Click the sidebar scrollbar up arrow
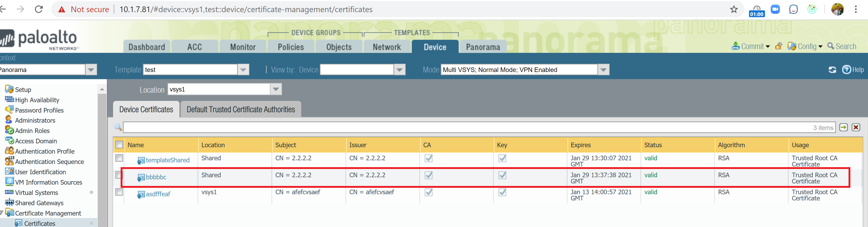 tap(102, 89)
